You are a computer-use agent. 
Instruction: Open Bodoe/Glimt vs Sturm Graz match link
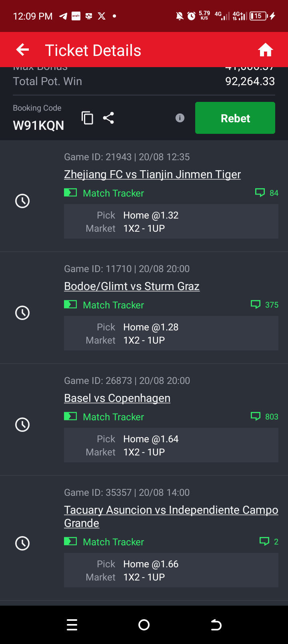[x=132, y=286]
